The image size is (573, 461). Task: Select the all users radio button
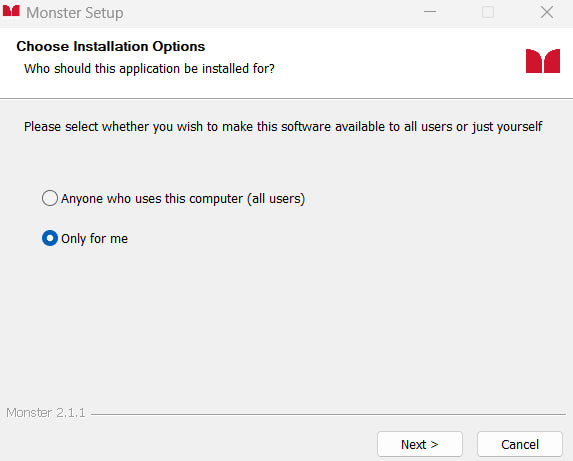(x=50, y=198)
